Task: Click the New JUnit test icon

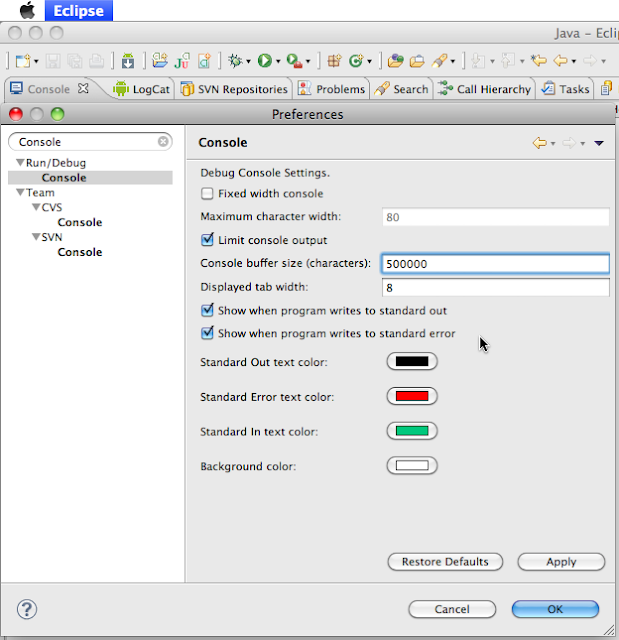Action: click(182, 61)
